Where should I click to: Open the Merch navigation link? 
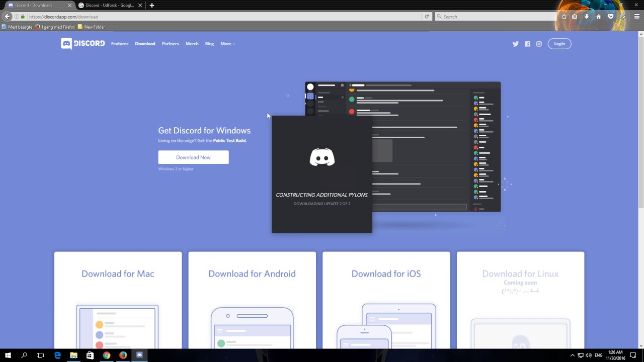(192, 44)
